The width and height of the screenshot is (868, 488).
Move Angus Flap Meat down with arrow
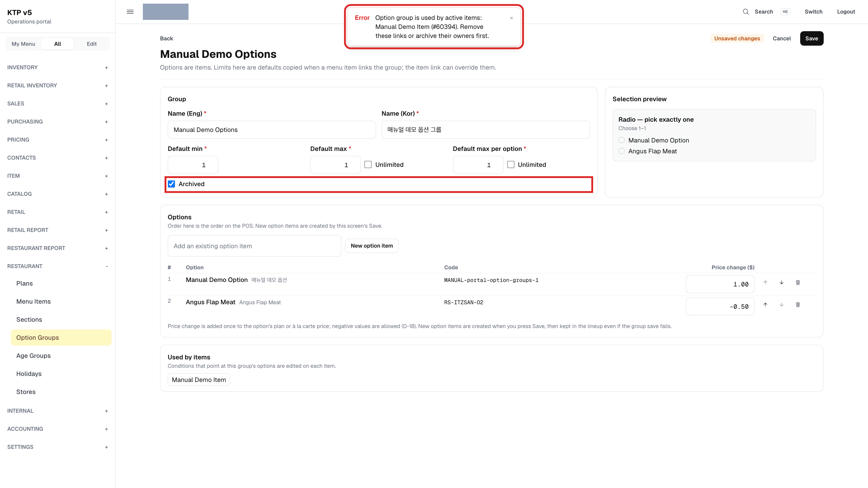point(782,305)
